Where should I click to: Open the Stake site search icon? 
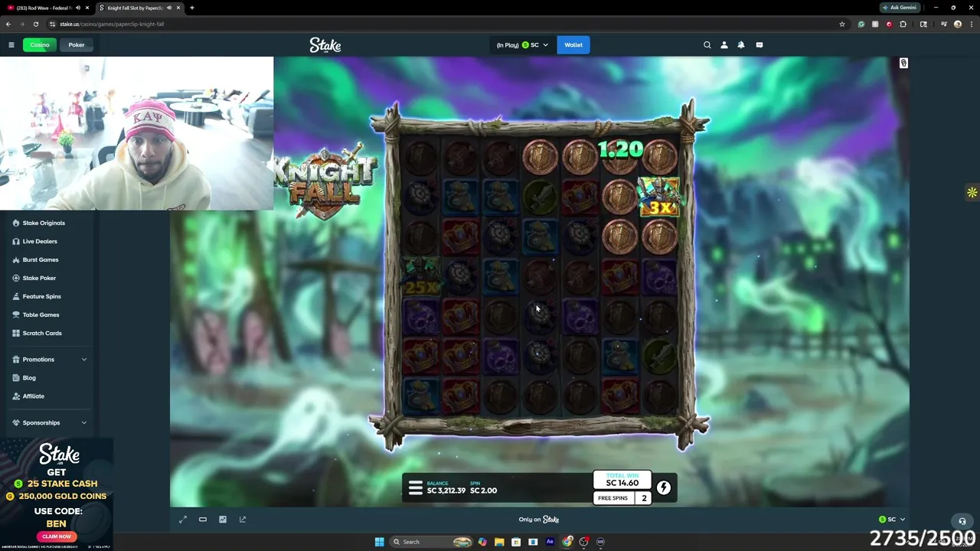(707, 44)
